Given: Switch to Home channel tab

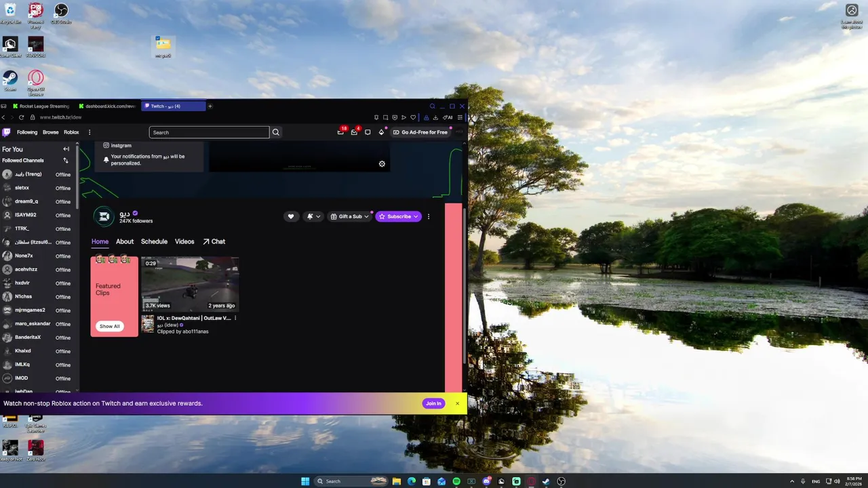Looking at the screenshot, I should (x=100, y=241).
